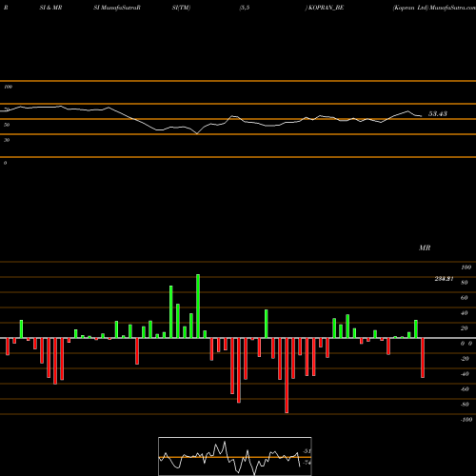Click the 30 label on RSI axis
Viewport: 476px width, 476px height.
7,140
